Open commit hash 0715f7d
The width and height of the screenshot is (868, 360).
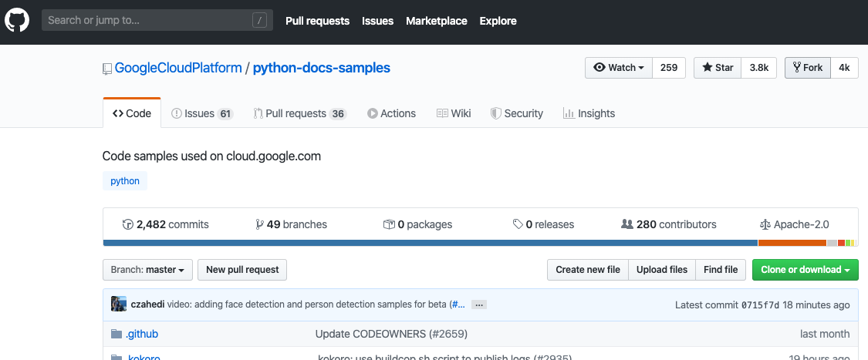pyautogui.click(x=761, y=304)
